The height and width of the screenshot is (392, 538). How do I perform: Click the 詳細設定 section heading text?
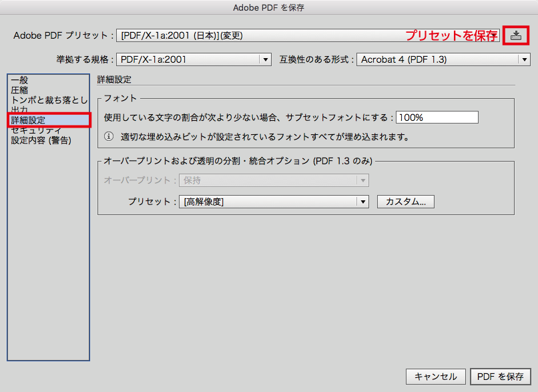coord(114,79)
